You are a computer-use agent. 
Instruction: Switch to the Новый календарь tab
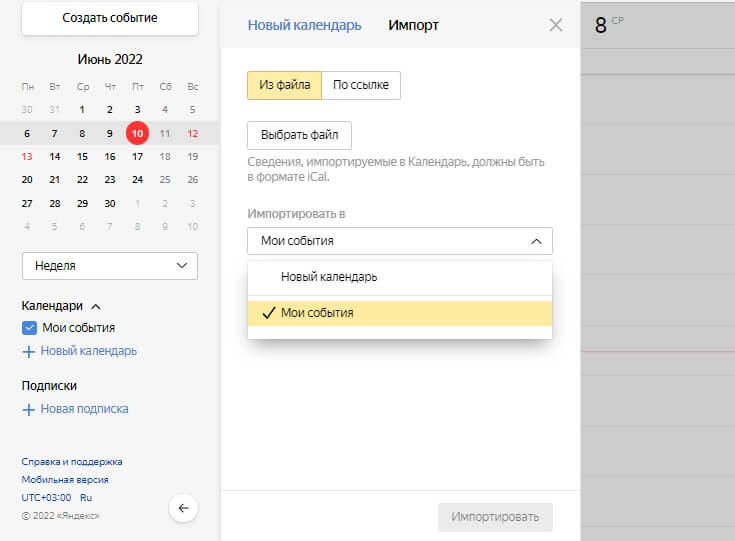coord(304,25)
